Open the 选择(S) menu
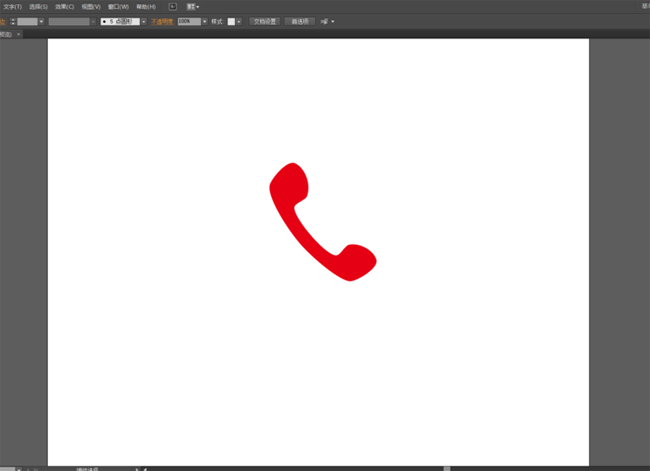 pyautogui.click(x=39, y=7)
